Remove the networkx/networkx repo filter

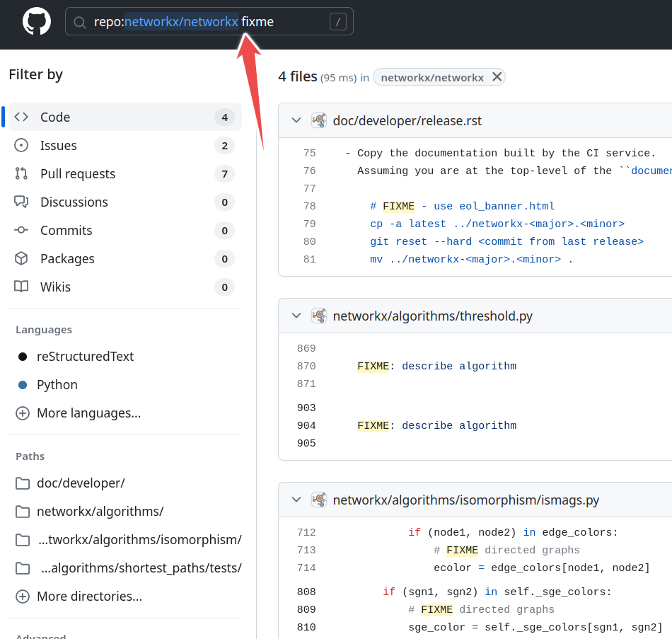tap(497, 77)
